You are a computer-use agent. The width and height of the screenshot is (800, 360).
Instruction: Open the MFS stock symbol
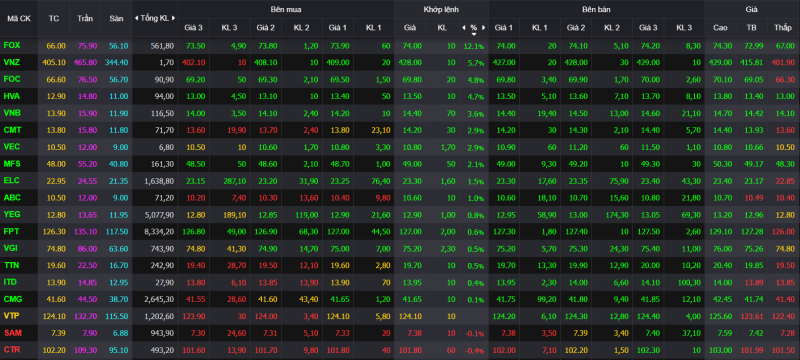click(x=12, y=164)
